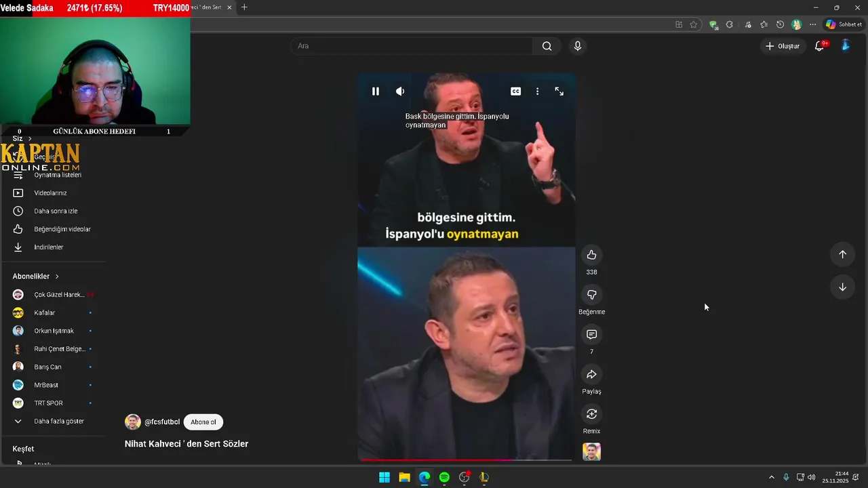
Task: Open the Keşfet section heading
Action: [23, 449]
